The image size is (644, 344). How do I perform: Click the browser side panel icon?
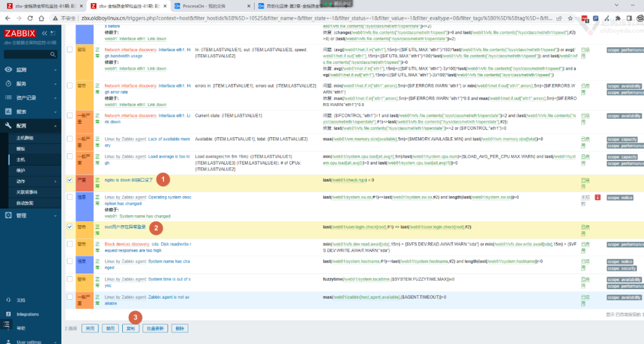[x=629, y=18]
